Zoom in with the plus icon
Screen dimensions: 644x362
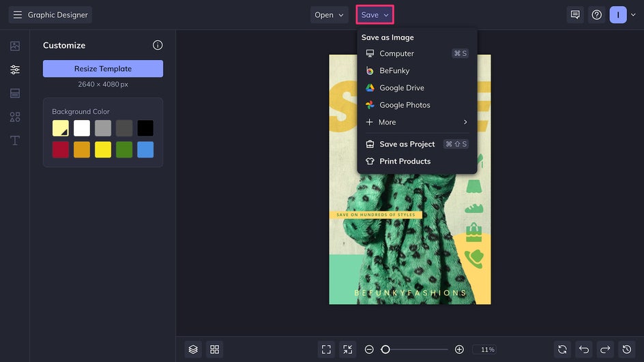coord(459,349)
